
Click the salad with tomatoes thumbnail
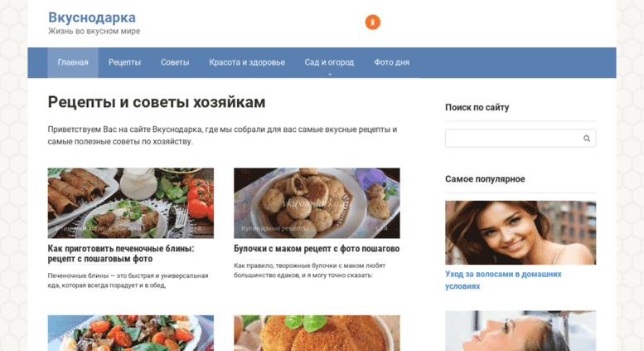pos(131,334)
